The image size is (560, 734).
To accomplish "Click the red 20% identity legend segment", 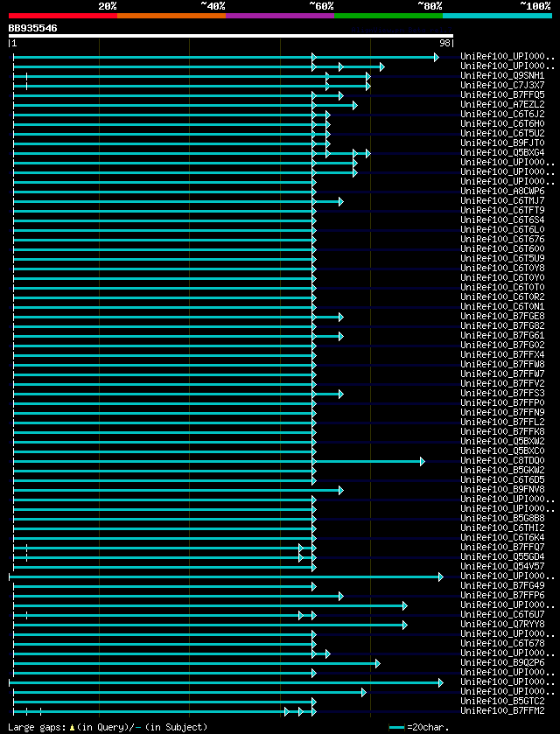I will (63, 16).
